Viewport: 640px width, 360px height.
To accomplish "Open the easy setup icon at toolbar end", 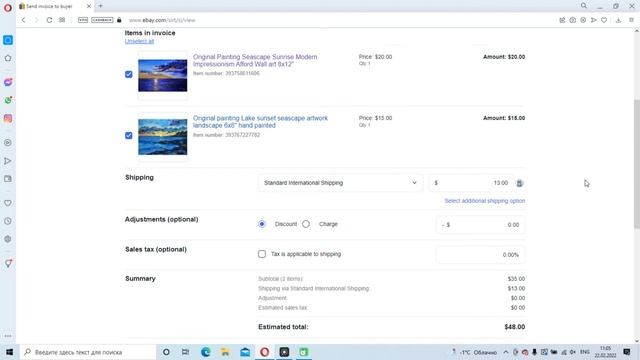I will point(631,20).
